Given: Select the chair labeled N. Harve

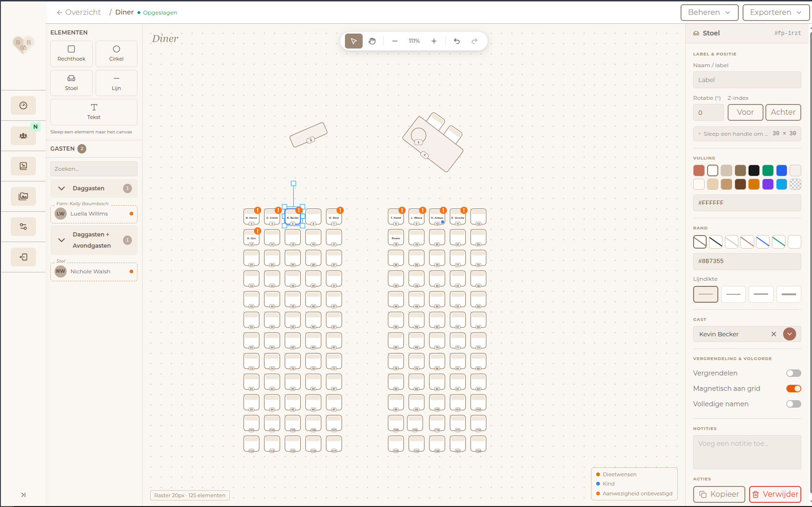Looking at the screenshot, I should coord(252,217).
